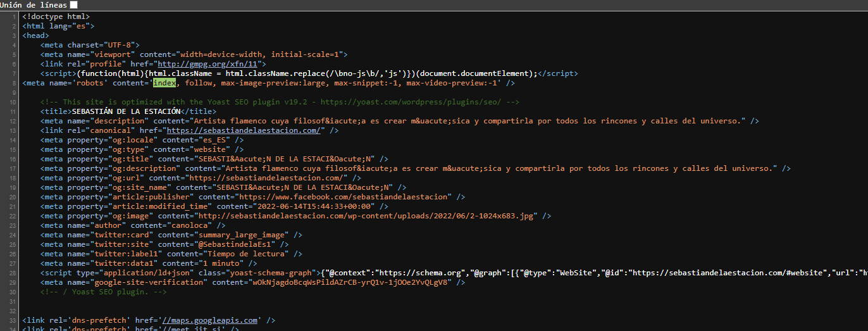
Task: Click the article:modified_time 2022-06-14 meta line
Action: (214, 206)
